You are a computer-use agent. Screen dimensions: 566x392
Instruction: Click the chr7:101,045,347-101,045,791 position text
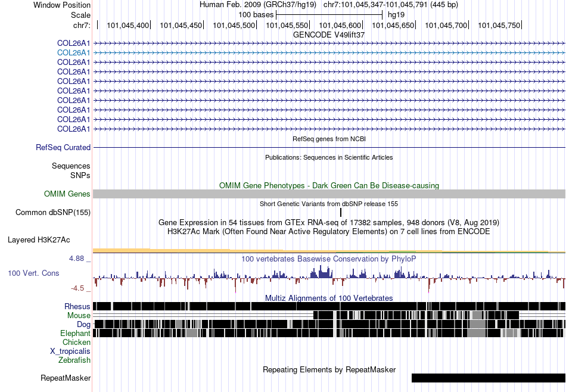(391, 5)
